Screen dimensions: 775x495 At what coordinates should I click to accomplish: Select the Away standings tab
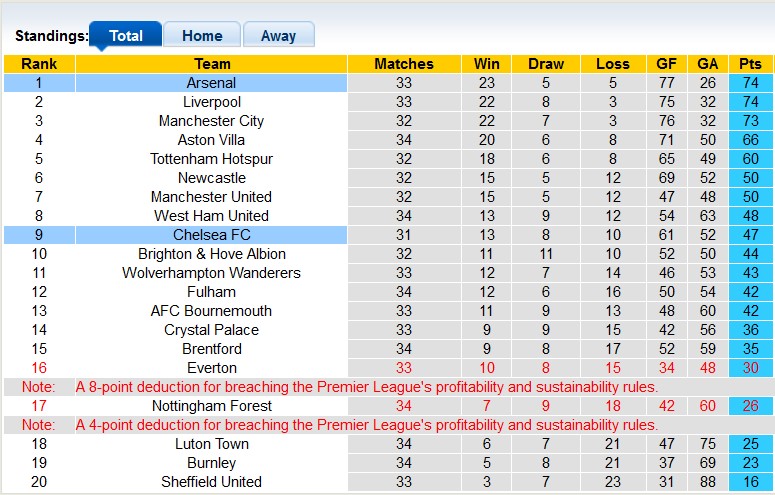[x=278, y=35]
